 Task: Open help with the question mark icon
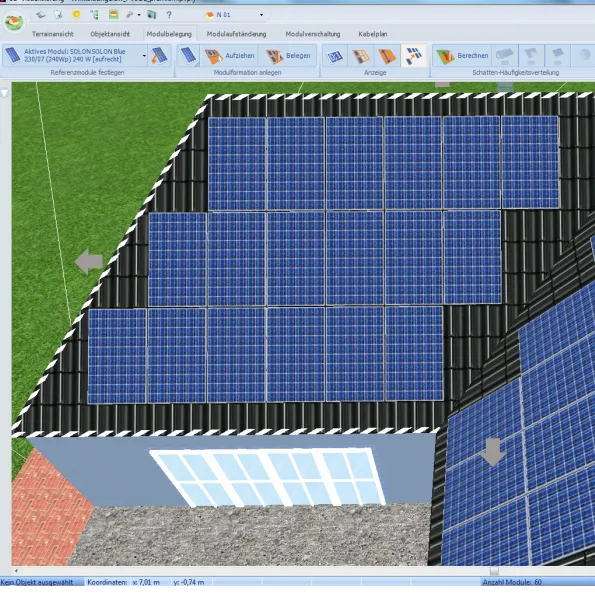coord(169,15)
